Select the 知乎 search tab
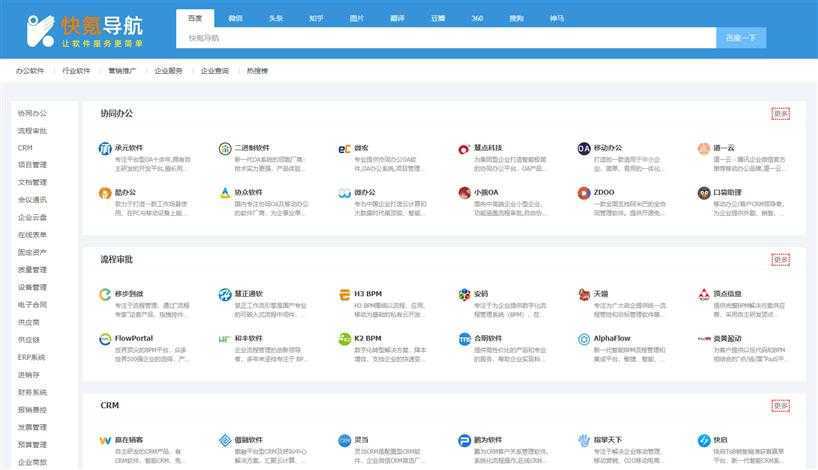Screen dimensions: 818x470 click(x=316, y=18)
